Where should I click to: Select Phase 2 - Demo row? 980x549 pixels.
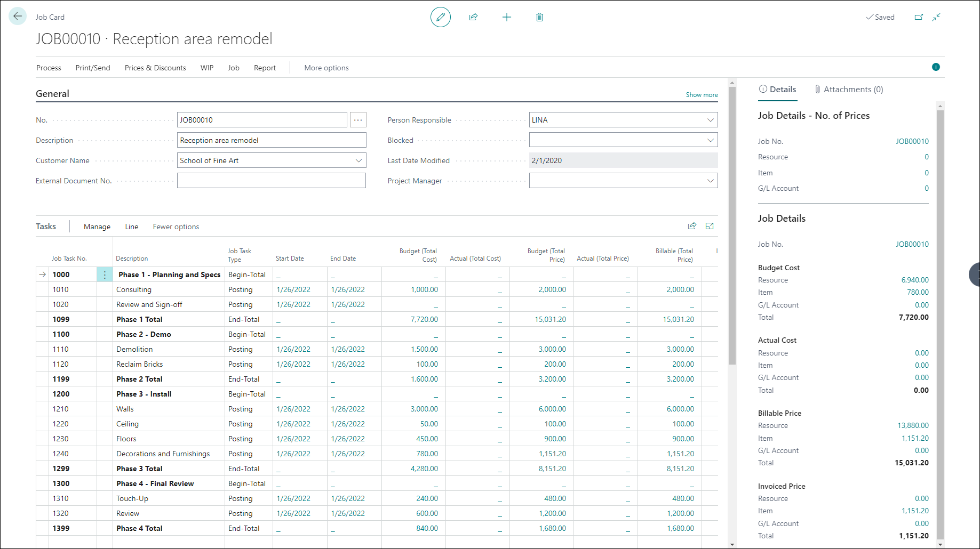(377, 334)
